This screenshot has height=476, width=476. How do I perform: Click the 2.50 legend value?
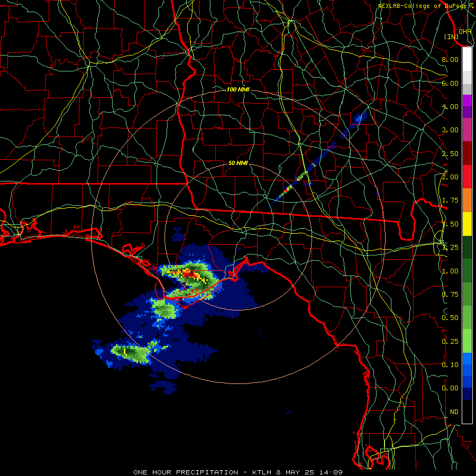(x=450, y=153)
